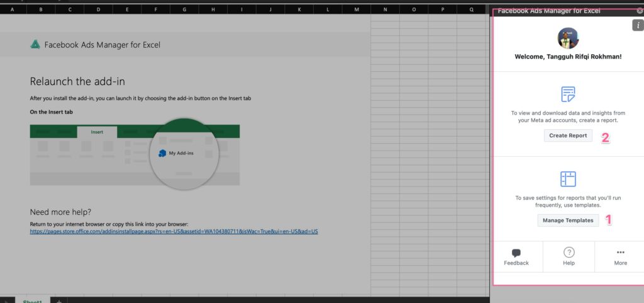
Task: Click the report document icon above Create Report
Action: point(568,94)
